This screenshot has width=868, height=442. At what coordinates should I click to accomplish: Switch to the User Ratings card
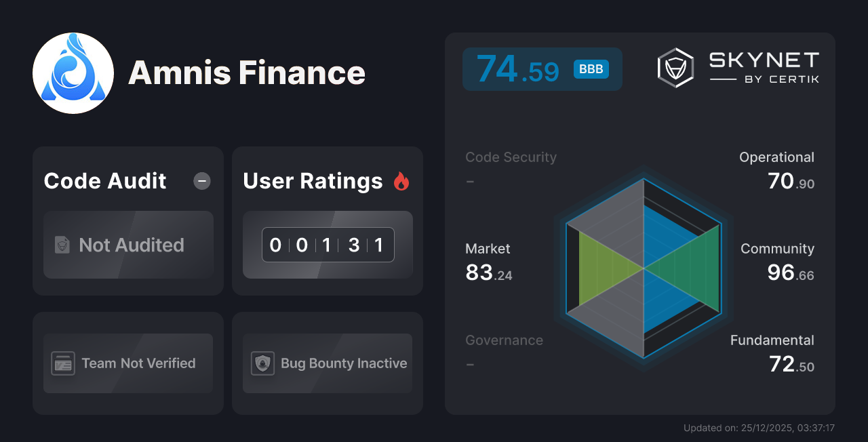point(327,220)
